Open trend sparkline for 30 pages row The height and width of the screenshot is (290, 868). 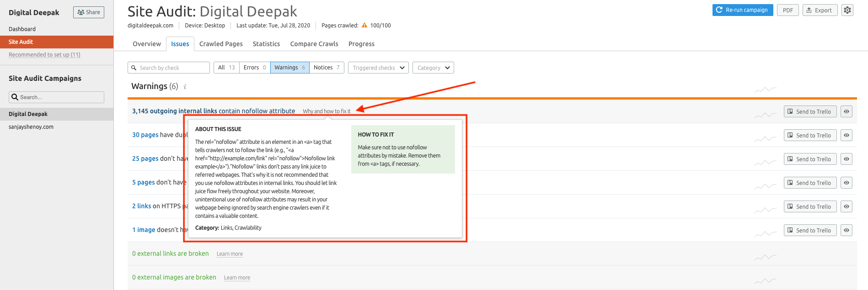[x=766, y=138]
